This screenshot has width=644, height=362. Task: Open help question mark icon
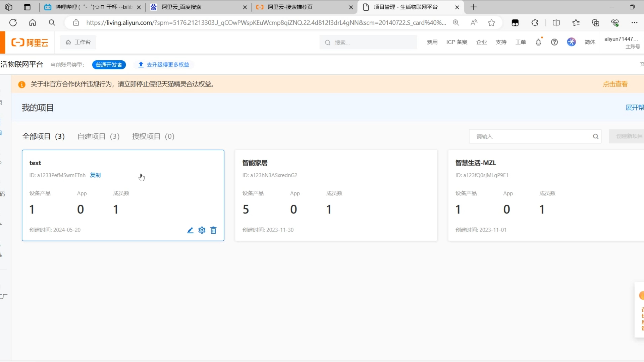tap(554, 42)
